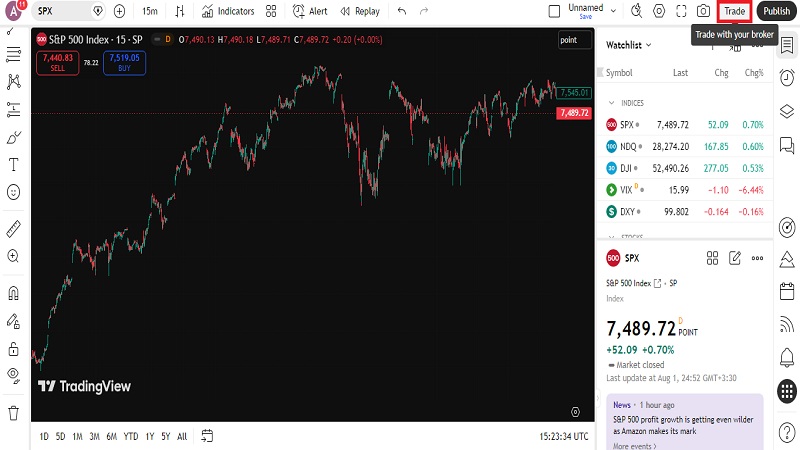Select the 5D date range
This screenshot has height=450, width=800.
point(60,436)
